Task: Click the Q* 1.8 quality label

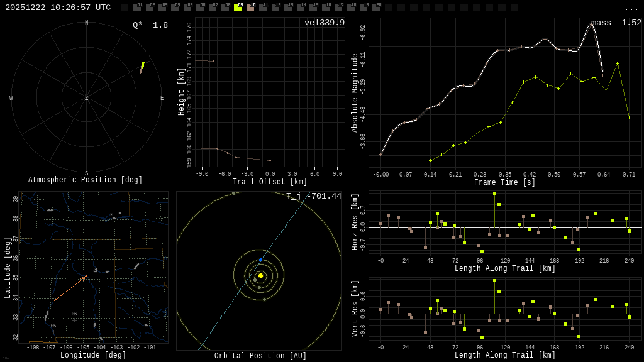Action: pos(150,25)
